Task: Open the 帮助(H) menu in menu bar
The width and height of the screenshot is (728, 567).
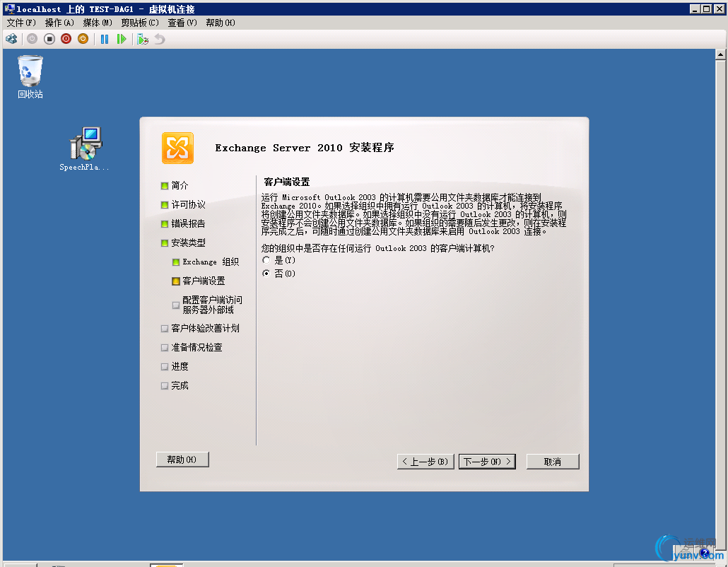Action: tap(221, 23)
